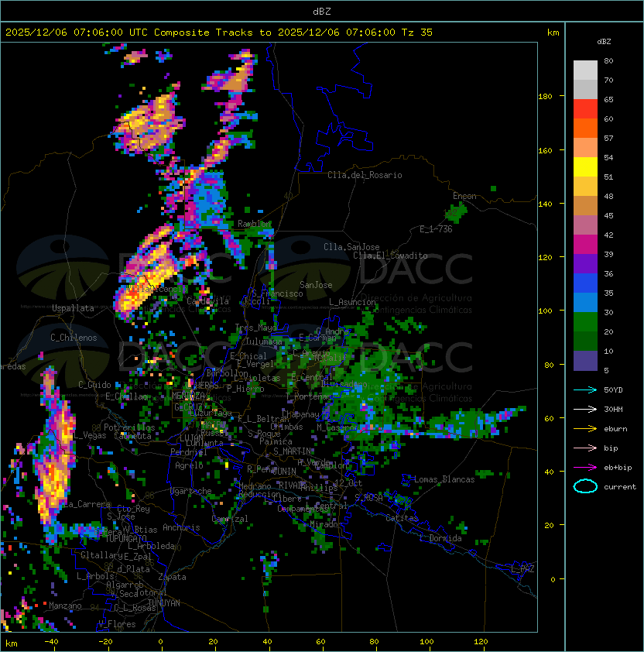
Task: Click the C_Chilenos map label
Action: pos(74,338)
